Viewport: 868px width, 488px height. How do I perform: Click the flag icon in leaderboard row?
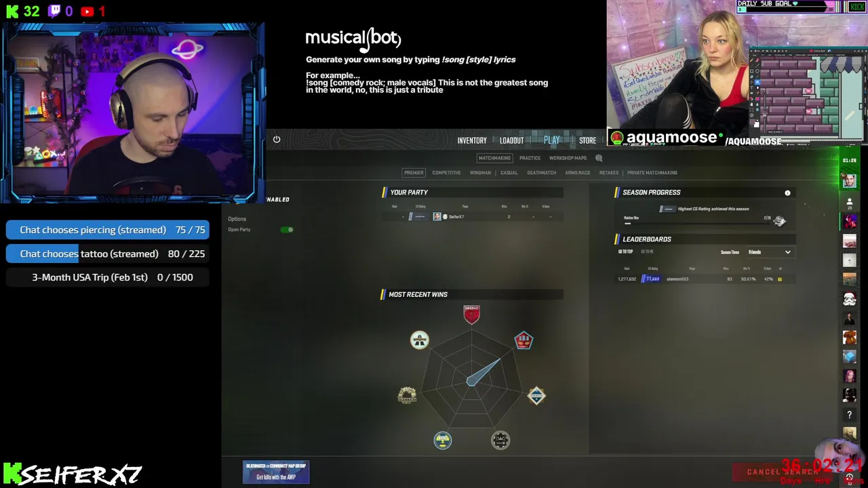(x=779, y=279)
